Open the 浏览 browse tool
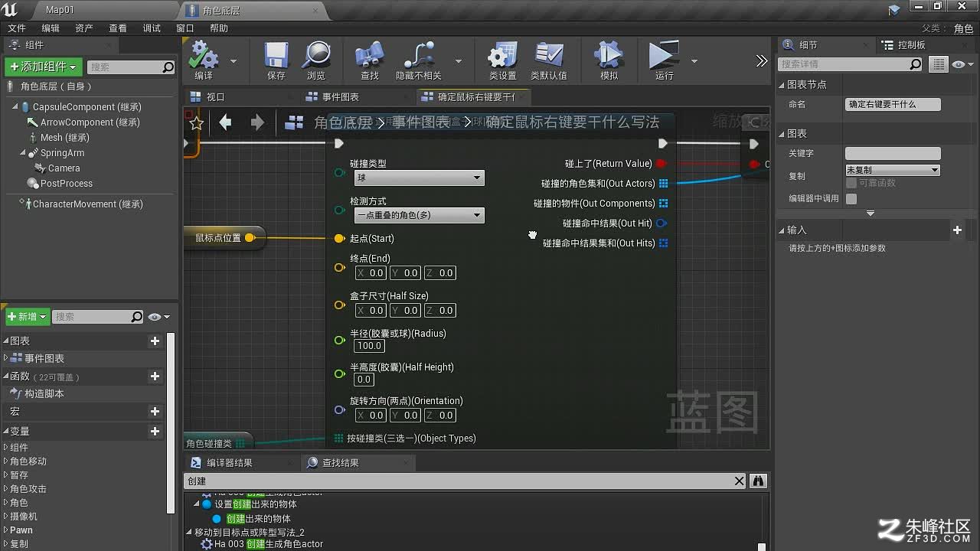The height and width of the screenshot is (551, 980). tap(316, 60)
